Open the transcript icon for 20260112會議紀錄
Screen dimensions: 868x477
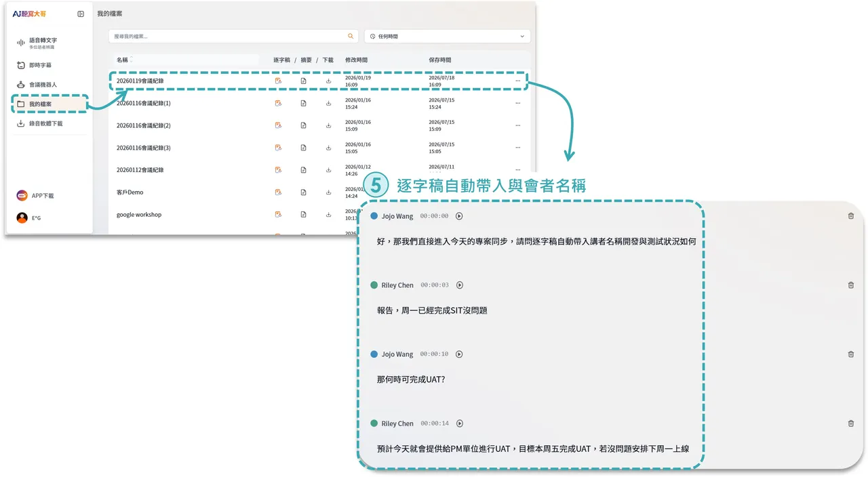coord(278,169)
